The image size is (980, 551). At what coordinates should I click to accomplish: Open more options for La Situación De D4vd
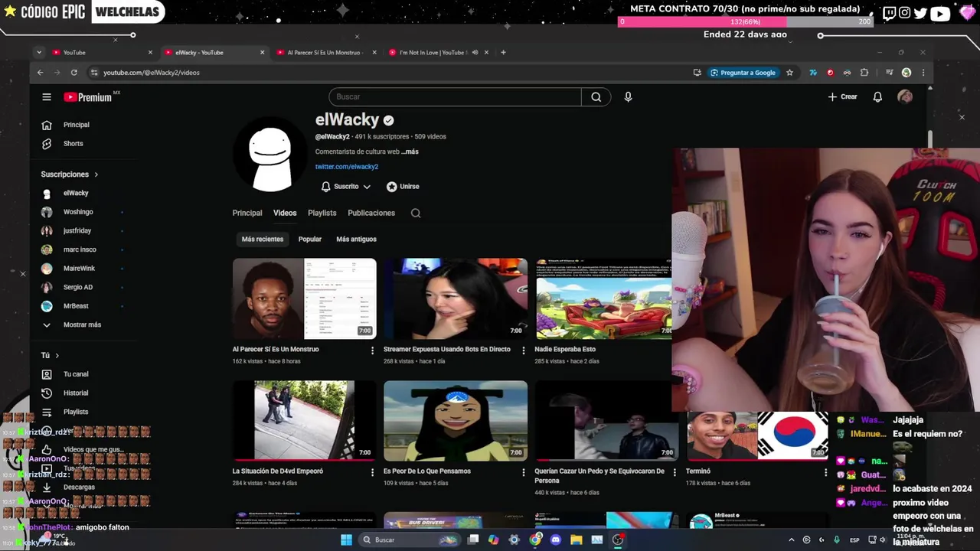click(x=373, y=473)
